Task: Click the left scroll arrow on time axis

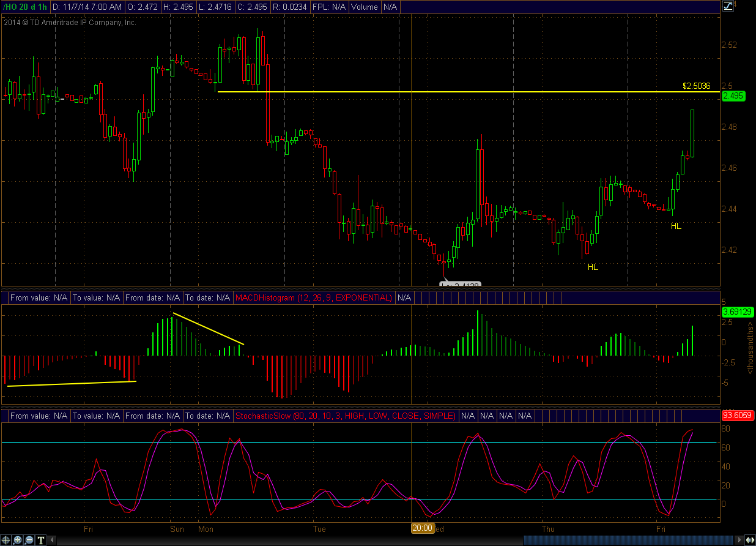Action: pyautogui.click(x=52, y=540)
